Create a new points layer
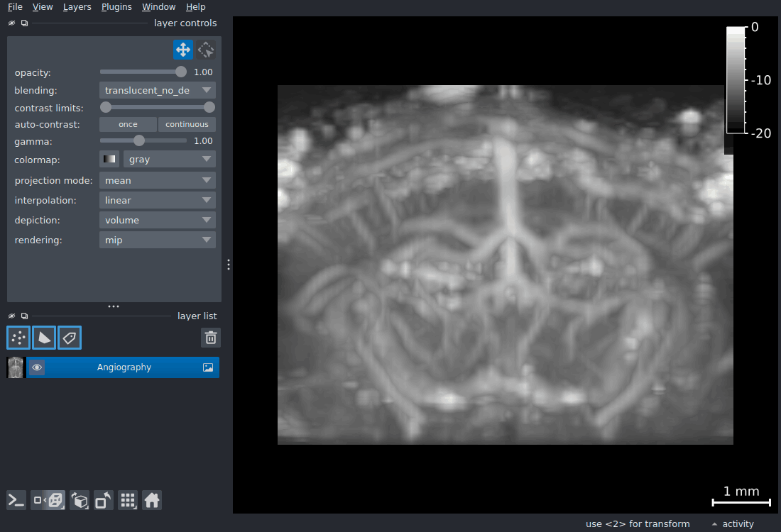The width and height of the screenshot is (781, 532). [x=18, y=338]
